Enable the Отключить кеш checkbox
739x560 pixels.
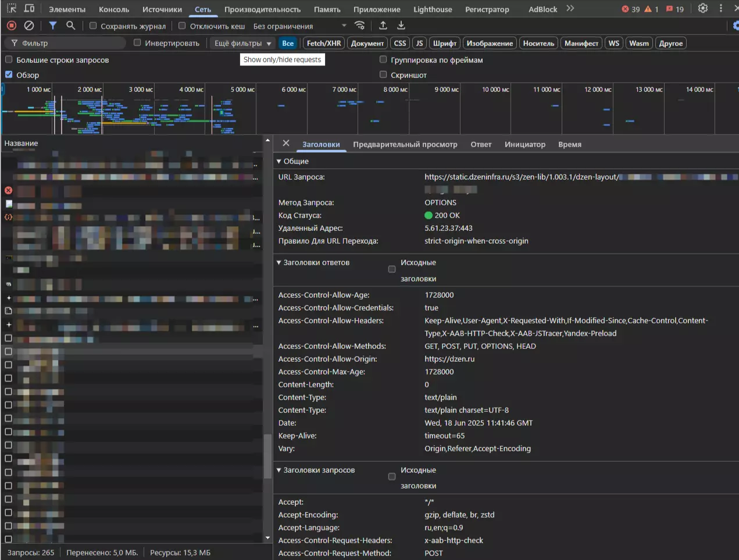[182, 26]
